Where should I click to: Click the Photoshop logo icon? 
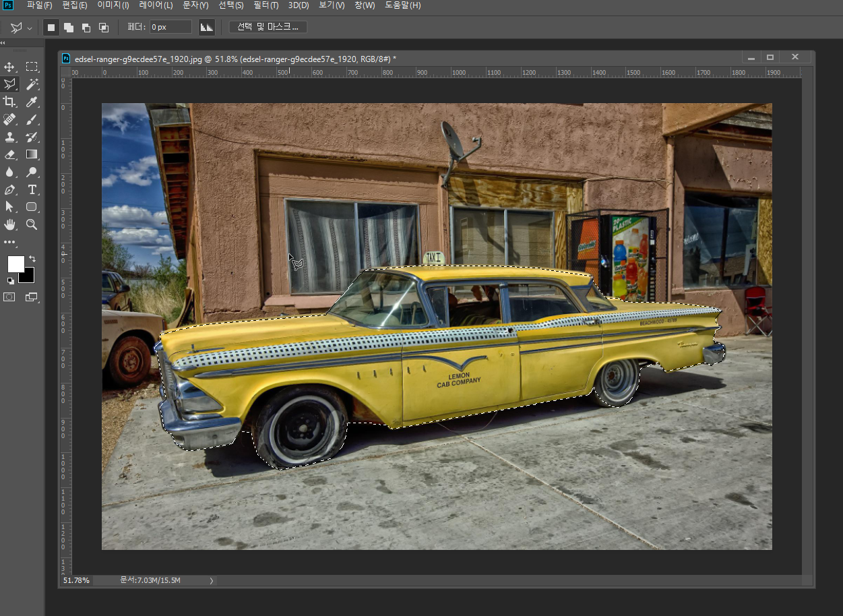tap(7, 5)
